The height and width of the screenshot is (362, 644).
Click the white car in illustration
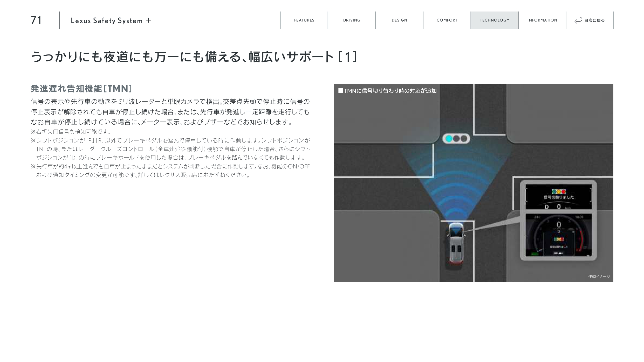(x=456, y=242)
